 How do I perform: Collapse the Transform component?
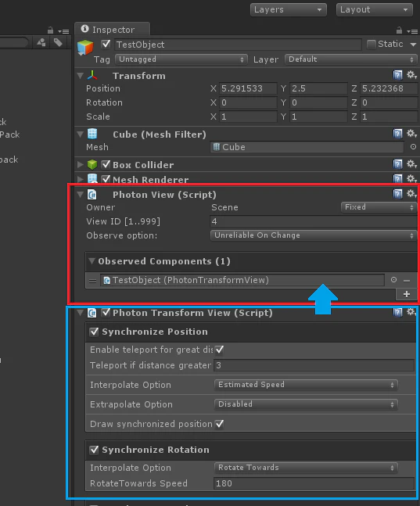pos(81,76)
